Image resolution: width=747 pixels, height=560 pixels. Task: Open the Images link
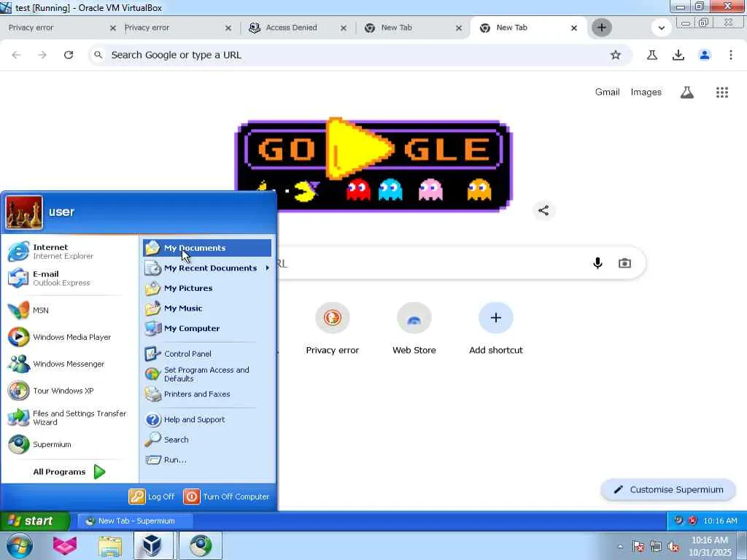[x=646, y=92]
